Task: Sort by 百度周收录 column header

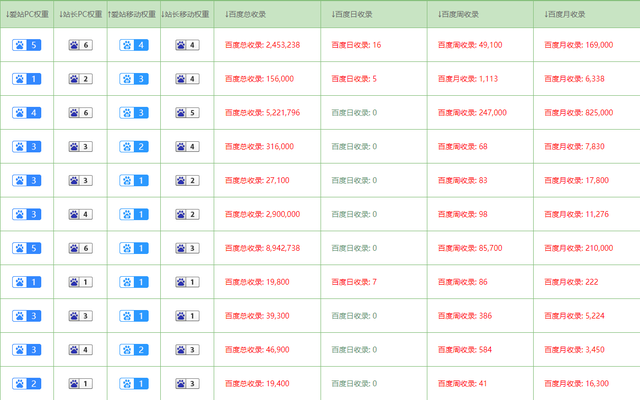Action: (458, 14)
